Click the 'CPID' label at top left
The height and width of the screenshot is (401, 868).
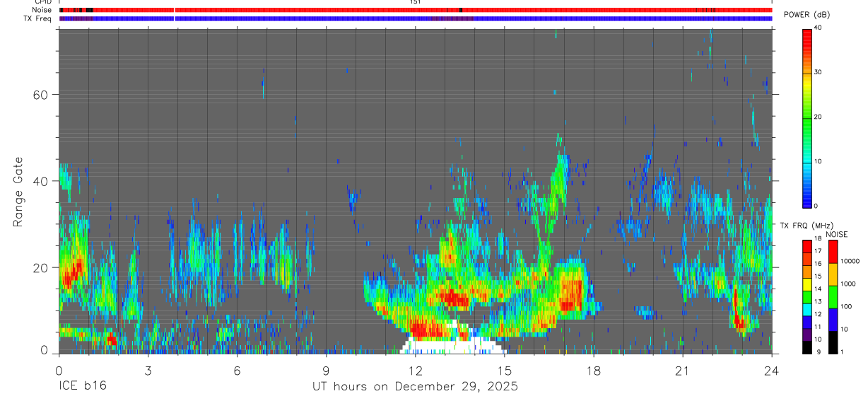43,2
